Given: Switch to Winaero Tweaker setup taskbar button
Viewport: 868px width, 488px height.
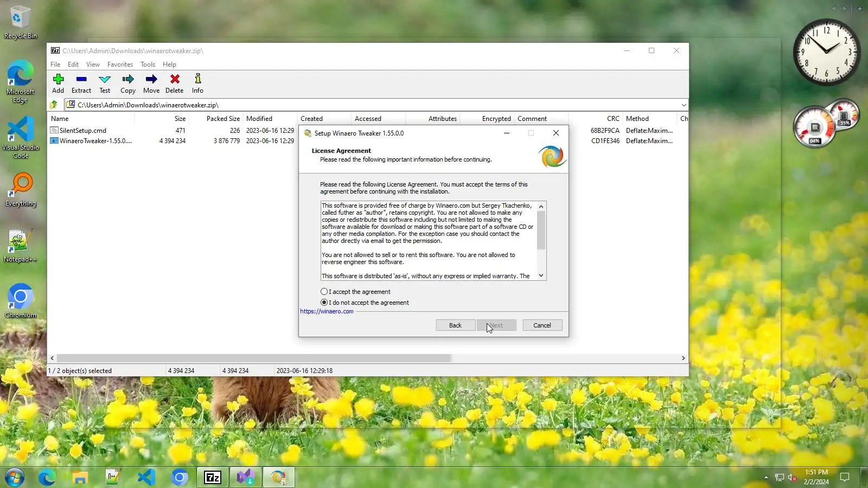Looking at the screenshot, I should click(278, 477).
